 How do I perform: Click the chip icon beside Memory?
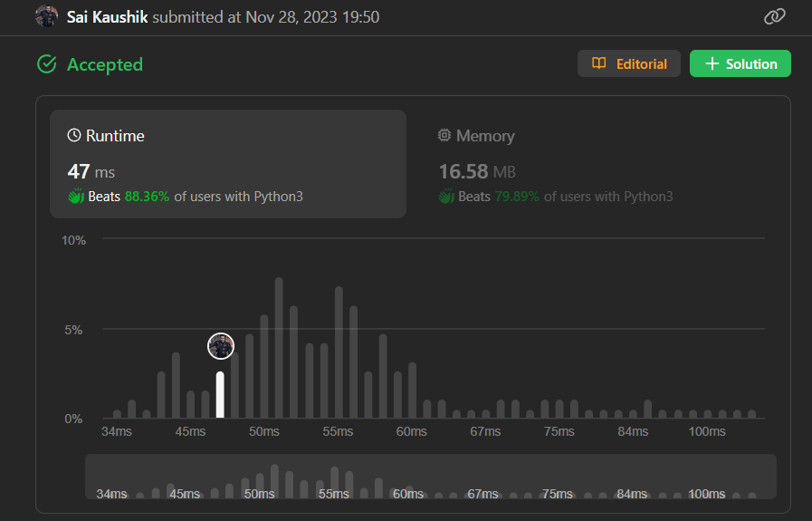(444, 136)
